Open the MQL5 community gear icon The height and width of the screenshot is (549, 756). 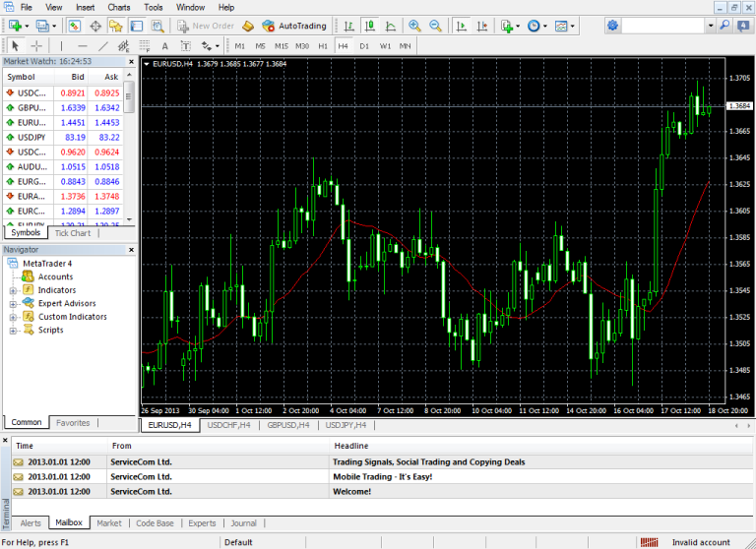(x=612, y=26)
